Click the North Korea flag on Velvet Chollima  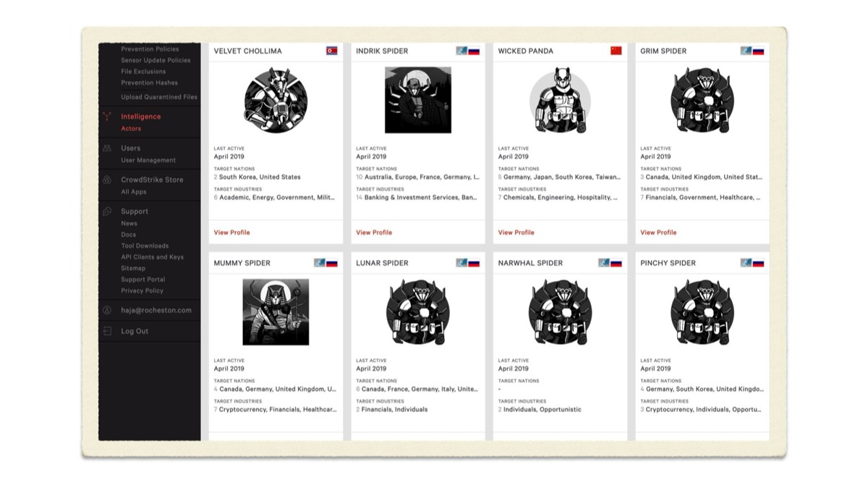[331, 51]
